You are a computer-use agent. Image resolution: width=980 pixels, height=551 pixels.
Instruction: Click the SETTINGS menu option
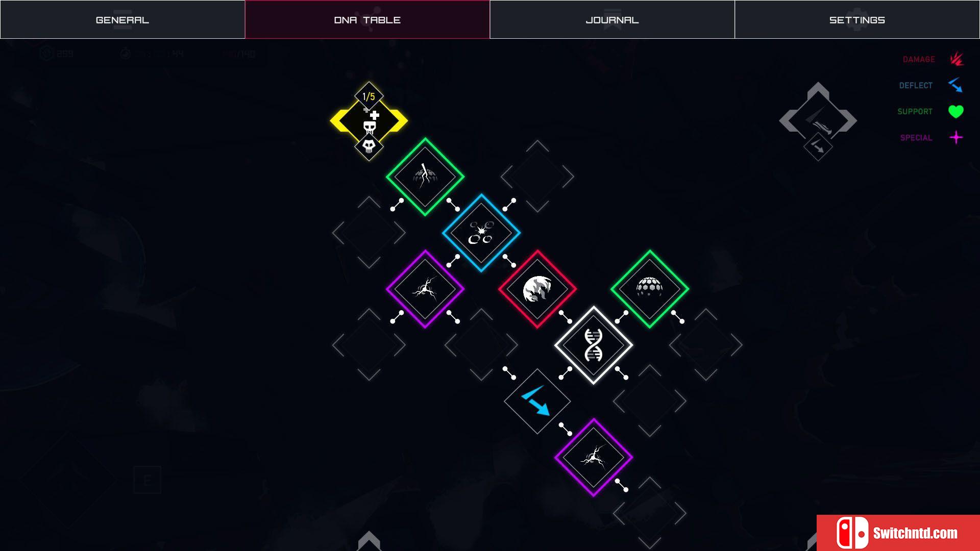[x=857, y=19]
